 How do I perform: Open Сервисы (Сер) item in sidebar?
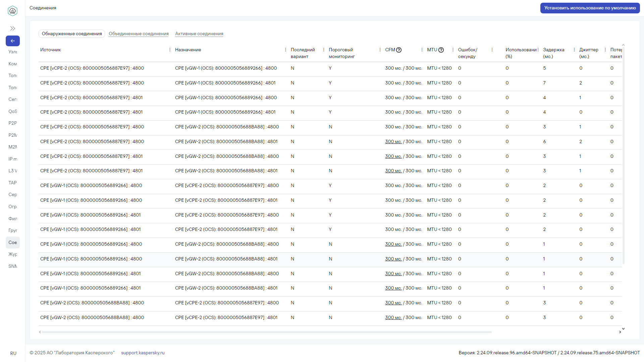(13, 194)
